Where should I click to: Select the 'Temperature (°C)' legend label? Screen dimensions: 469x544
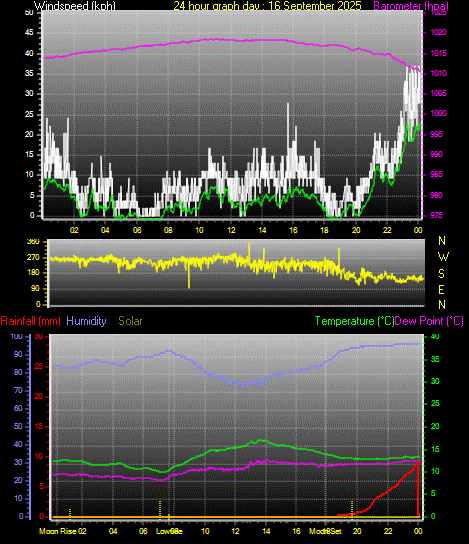[x=354, y=321]
